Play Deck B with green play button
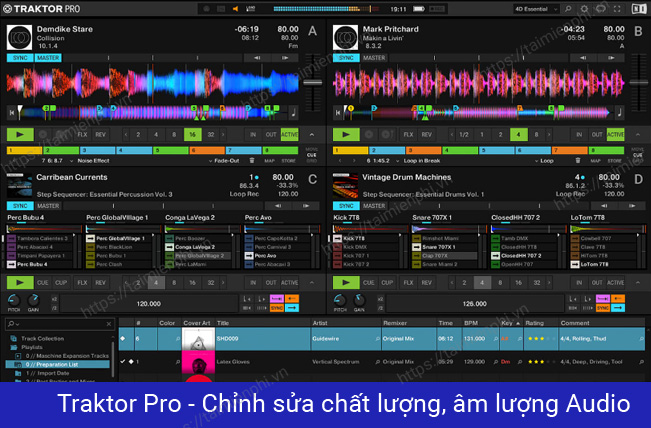The height and width of the screenshot is (428, 651). coord(346,135)
